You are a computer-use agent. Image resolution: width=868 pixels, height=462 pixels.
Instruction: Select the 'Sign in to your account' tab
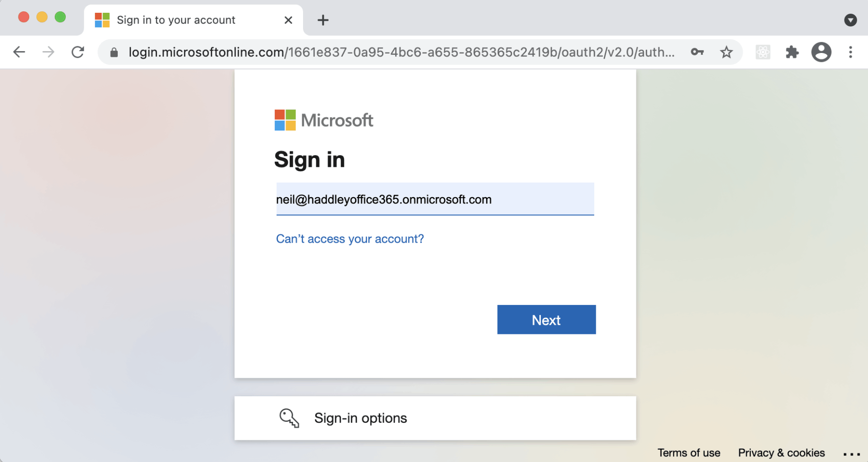coord(176,20)
